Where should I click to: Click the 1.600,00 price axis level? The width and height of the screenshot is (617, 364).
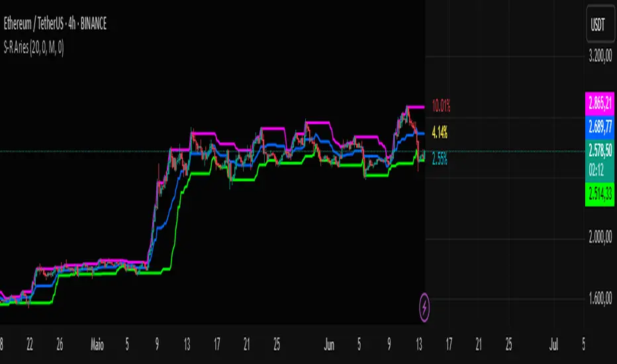[600, 298]
